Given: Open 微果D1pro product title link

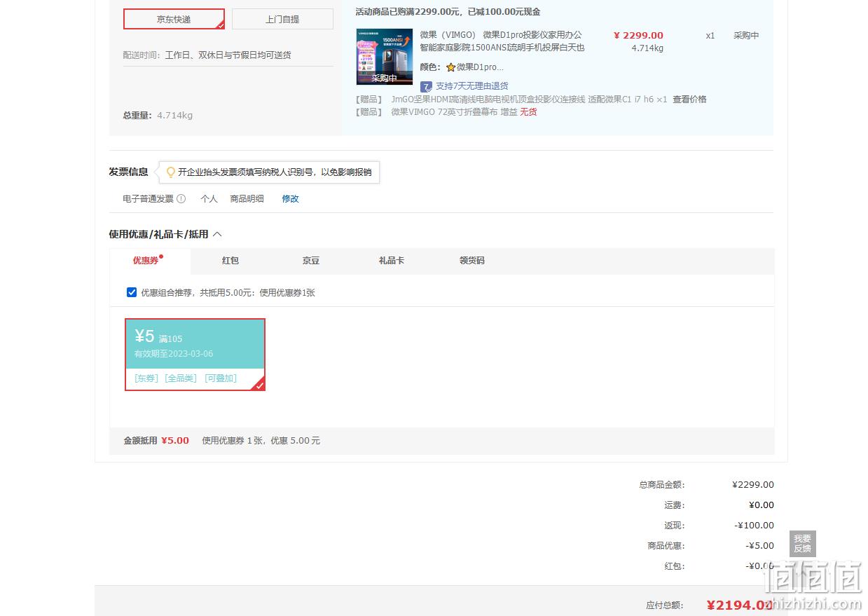Looking at the screenshot, I should tap(501, 41).
